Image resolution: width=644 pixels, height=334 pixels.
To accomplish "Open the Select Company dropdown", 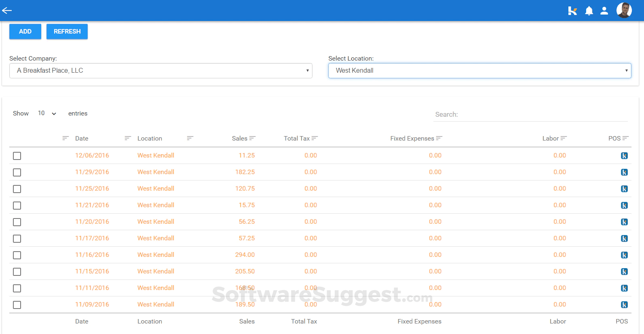I will pyautogui.click(x=160, y=71).
